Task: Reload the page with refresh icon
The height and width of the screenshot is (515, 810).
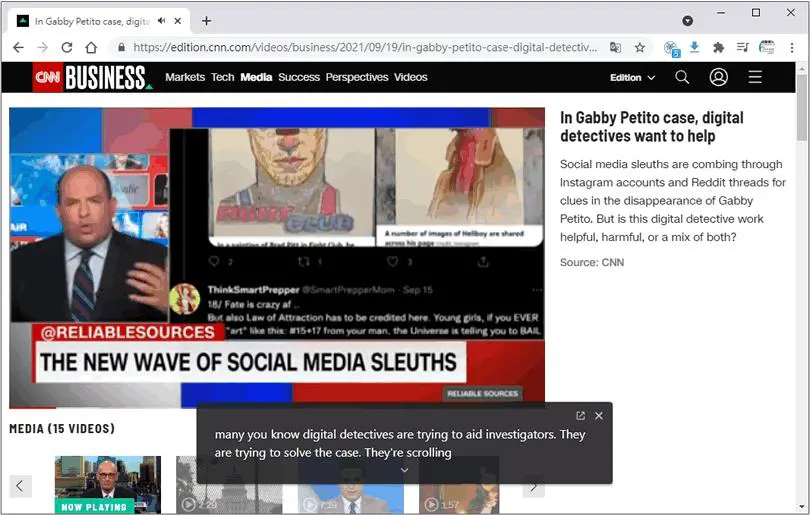Action: pos(67,48)
